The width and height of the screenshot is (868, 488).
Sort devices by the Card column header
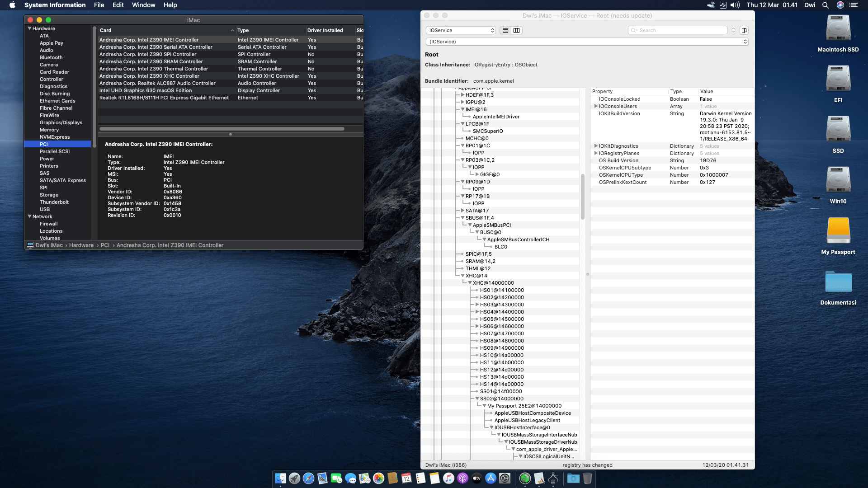click(105, 30)
